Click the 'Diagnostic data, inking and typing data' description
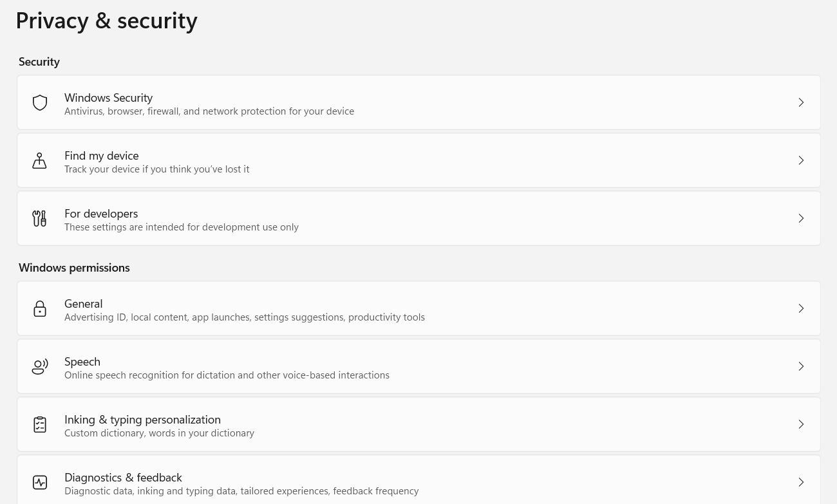This screenshot has width=837, height=504. (241, 491)
